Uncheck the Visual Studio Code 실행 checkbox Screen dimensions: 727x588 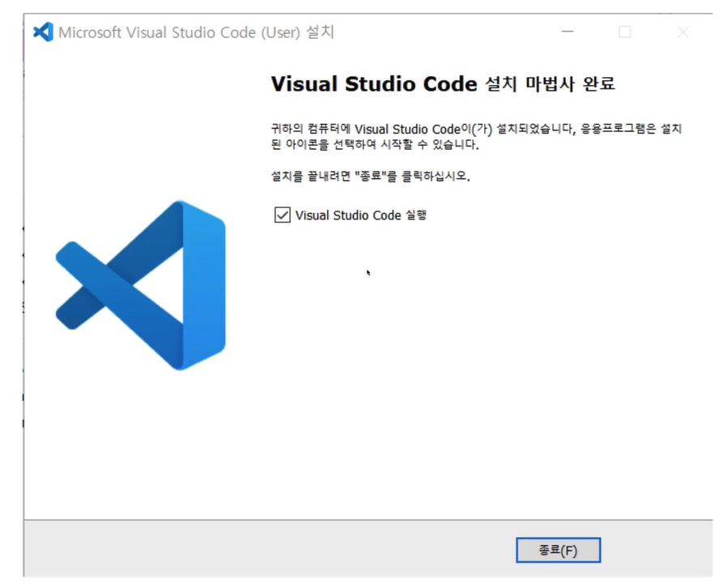[283, 215]
